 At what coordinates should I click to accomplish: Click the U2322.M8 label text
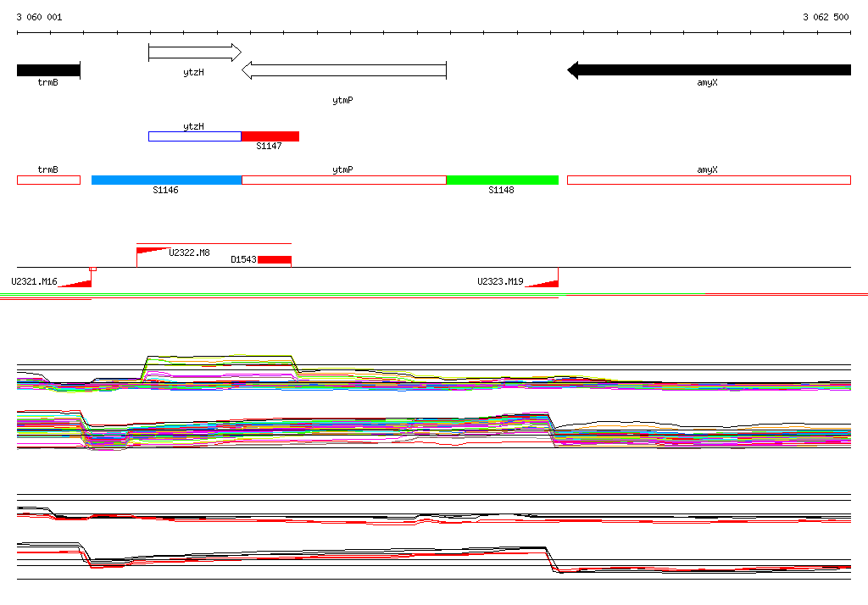click(189, 253)
